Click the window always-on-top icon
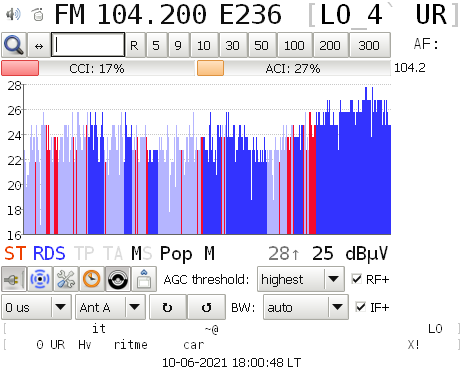Viewport: 463px width, 371px height. coord(144,279)
